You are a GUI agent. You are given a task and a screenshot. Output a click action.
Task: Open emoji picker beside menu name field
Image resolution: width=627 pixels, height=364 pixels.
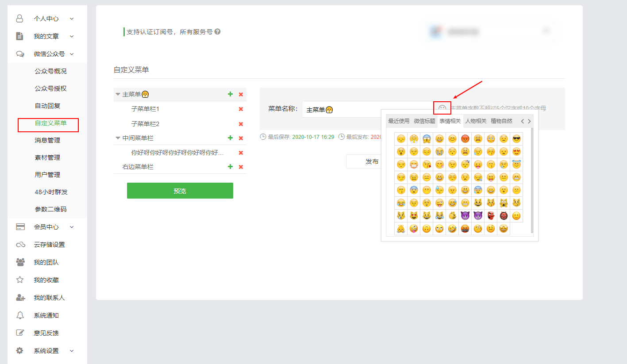[442, 108]
